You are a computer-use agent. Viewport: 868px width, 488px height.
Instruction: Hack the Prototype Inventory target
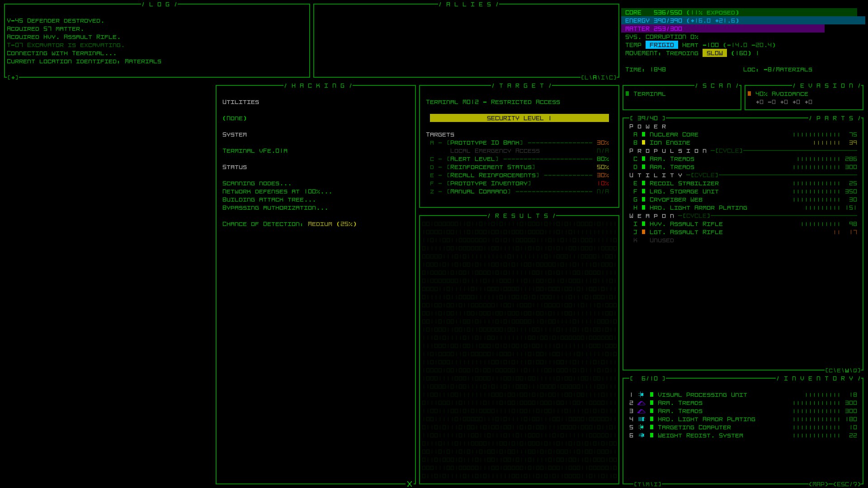tap(519, 183)
